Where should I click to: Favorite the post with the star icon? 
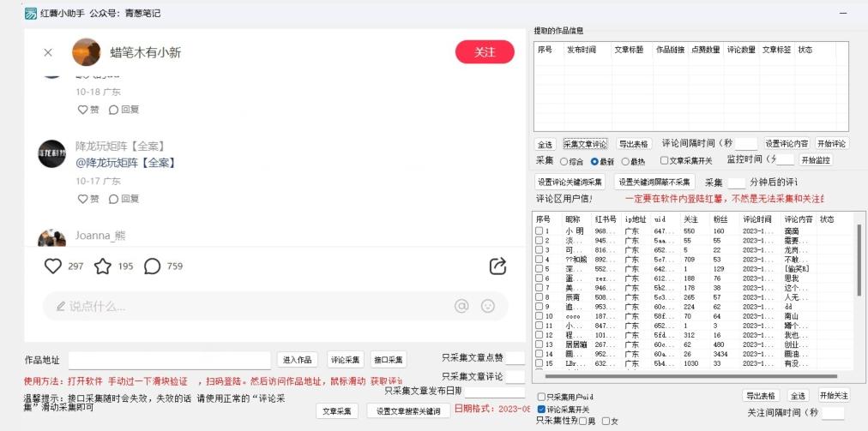click(103, 266)
